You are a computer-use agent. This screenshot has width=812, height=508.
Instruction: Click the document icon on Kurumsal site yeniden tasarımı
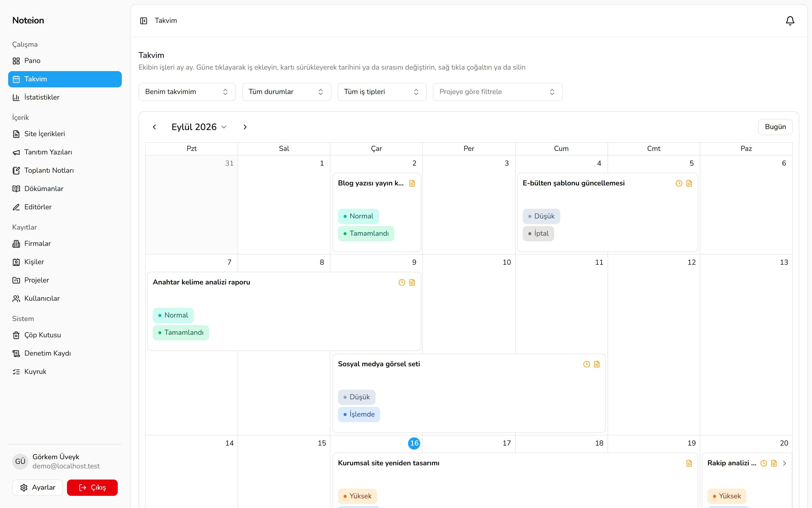tap(689, 463)
